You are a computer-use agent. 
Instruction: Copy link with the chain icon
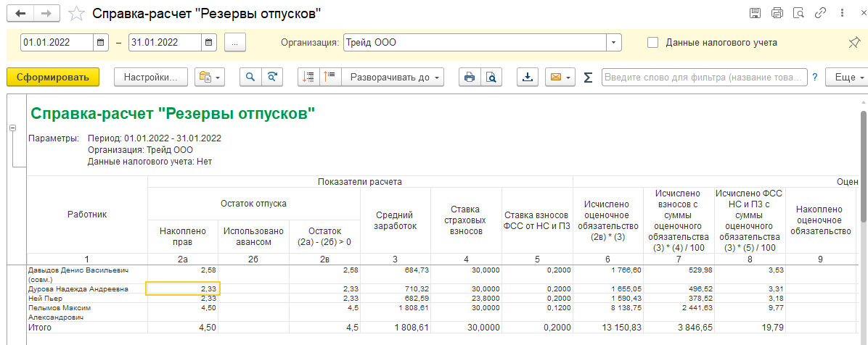820,13
